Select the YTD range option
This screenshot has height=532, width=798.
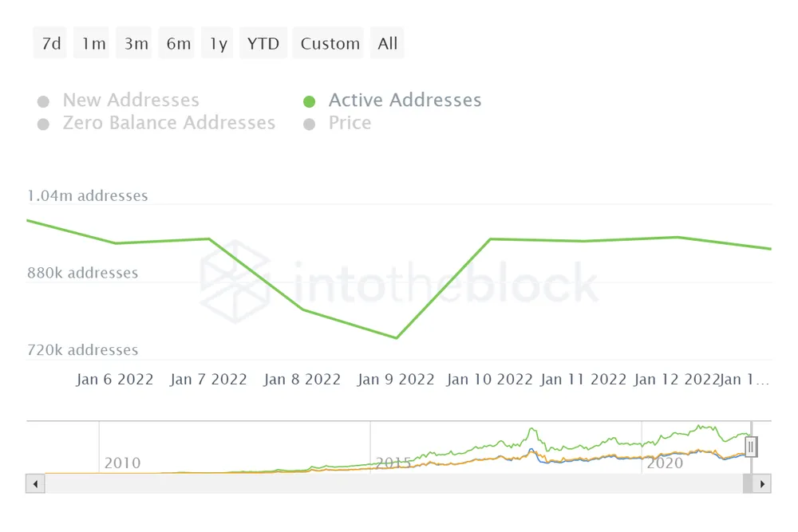pos(263,43)
